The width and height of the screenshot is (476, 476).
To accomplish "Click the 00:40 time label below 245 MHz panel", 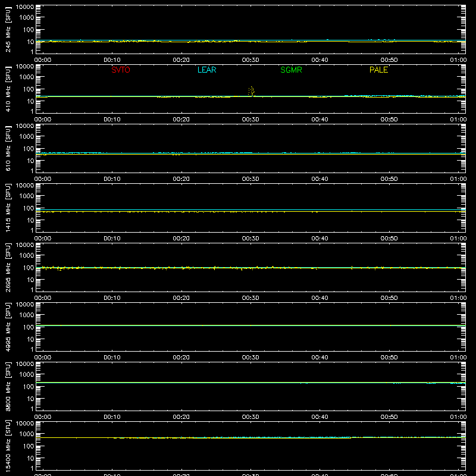I will (x=320, y=60).
